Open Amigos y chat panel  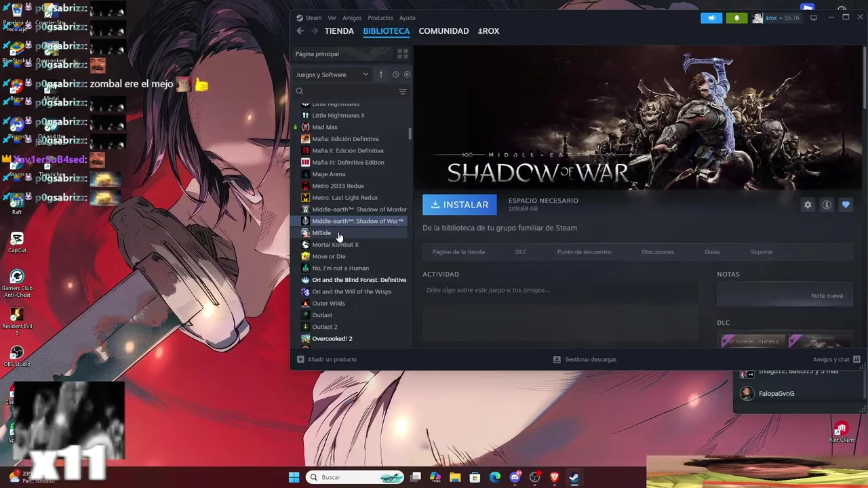837,359
